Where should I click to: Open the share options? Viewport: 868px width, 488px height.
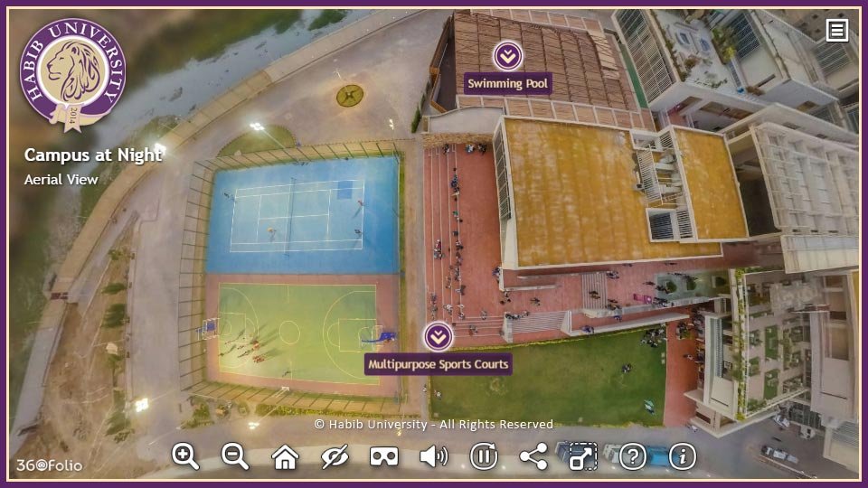coord(533,456)
